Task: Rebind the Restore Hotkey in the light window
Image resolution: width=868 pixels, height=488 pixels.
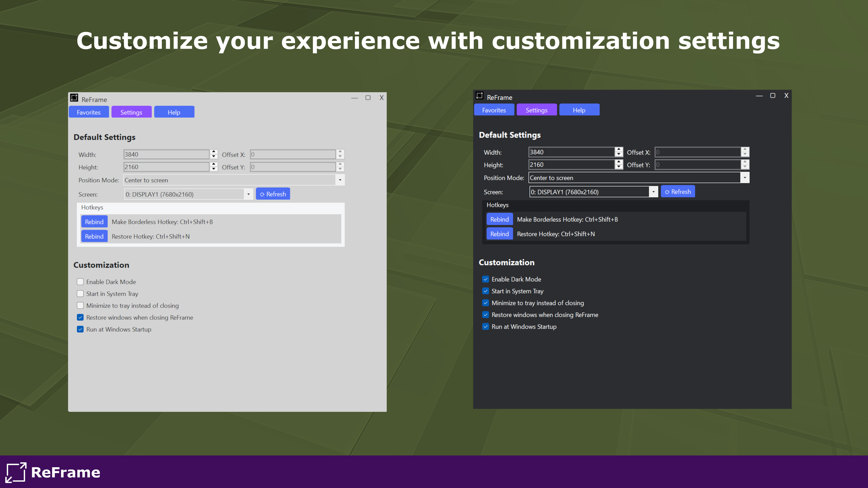Action: tap(94, 236)
